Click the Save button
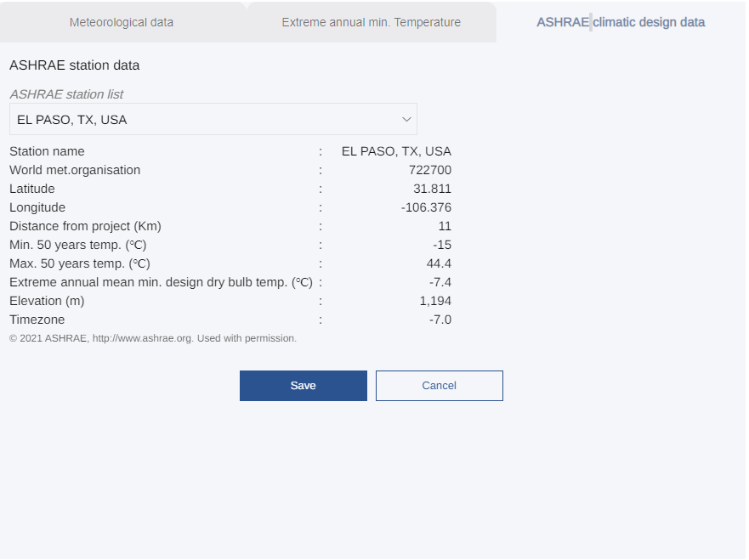The height and width of the screenshot is (560, 749). pyautogui.click(x=303, y=385)
